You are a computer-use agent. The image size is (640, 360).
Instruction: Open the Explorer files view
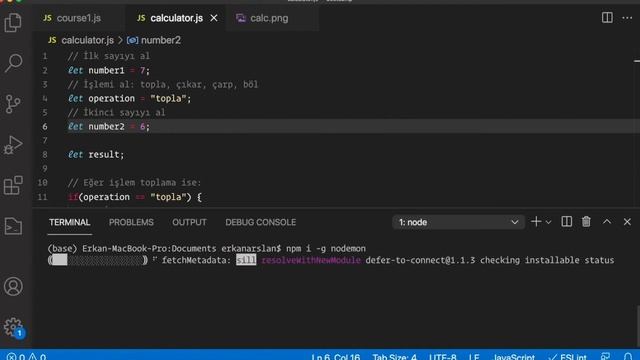(x=13, y=22)
